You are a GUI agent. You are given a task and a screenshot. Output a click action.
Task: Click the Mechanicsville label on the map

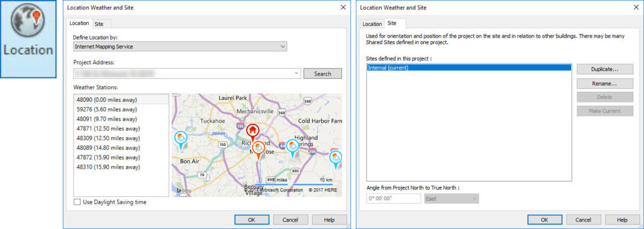255,111
